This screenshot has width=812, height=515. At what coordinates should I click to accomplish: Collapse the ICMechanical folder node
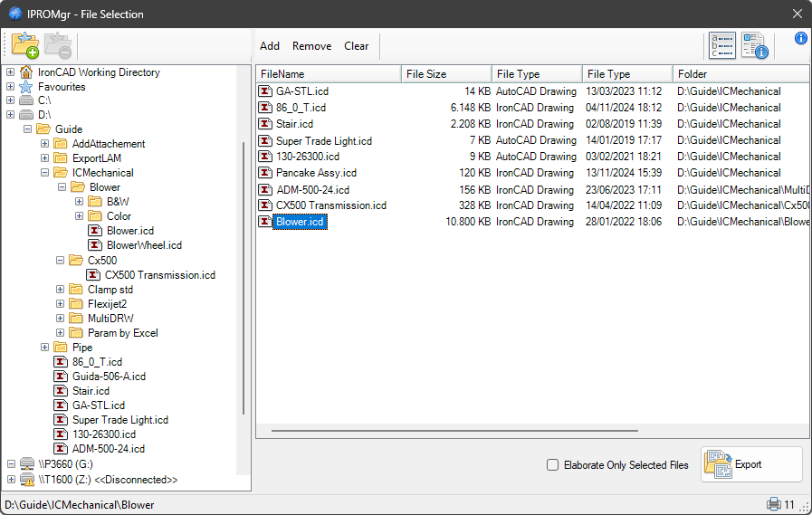(x=45, y=173)
